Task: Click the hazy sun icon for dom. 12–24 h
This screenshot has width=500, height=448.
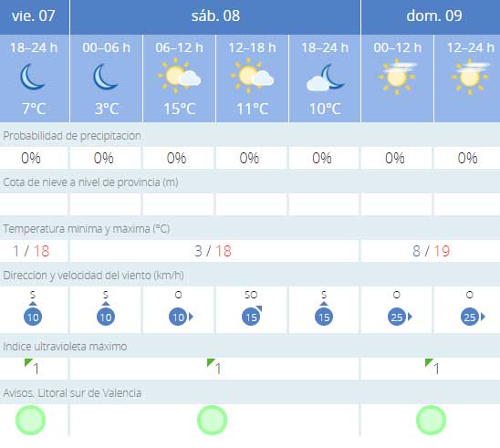Action: (x=471, y=77)
